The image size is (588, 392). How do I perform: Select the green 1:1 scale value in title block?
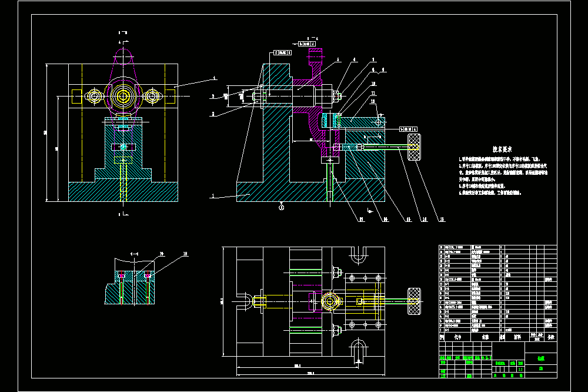520,370
